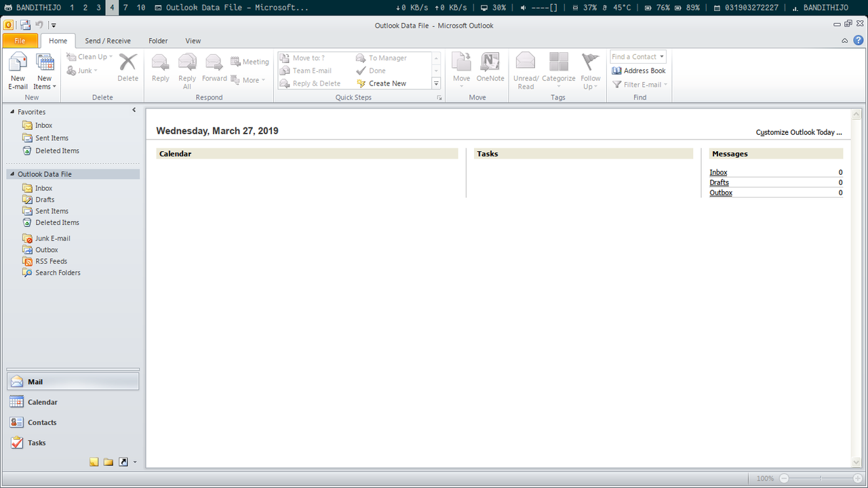
Task: Open the Tasks navigation button
Action: tap(37, 443)
